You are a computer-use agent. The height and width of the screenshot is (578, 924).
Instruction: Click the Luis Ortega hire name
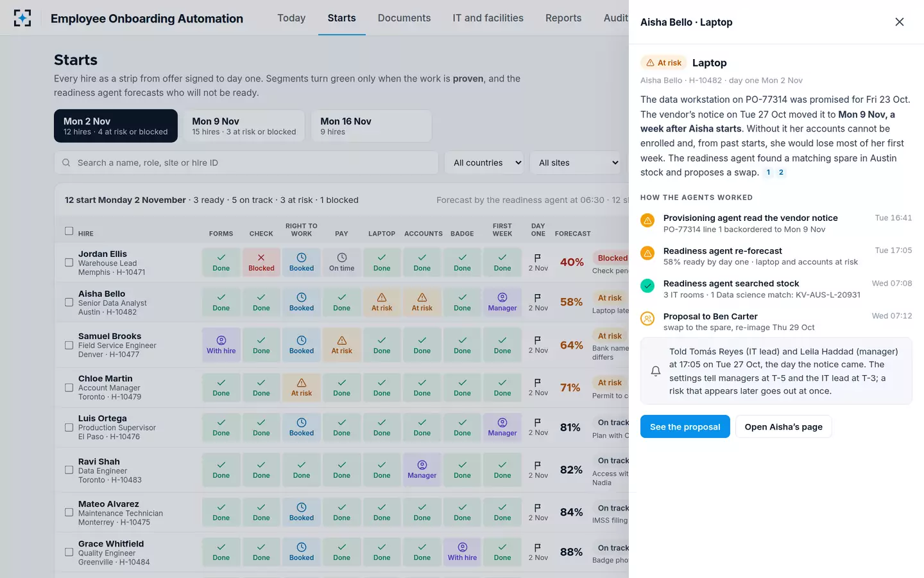pyautogui.click(x=103, y=418)
